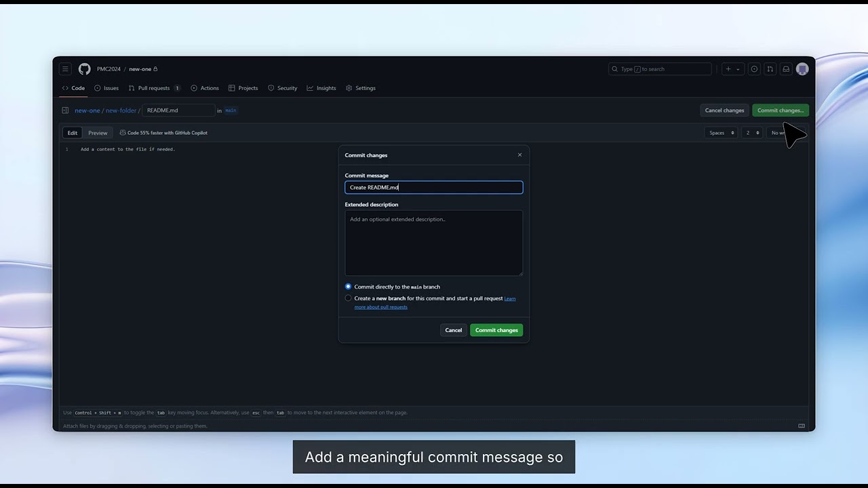
Task: Open the Spaces indent mode dropdown
Action: click(x=722, y=133)
